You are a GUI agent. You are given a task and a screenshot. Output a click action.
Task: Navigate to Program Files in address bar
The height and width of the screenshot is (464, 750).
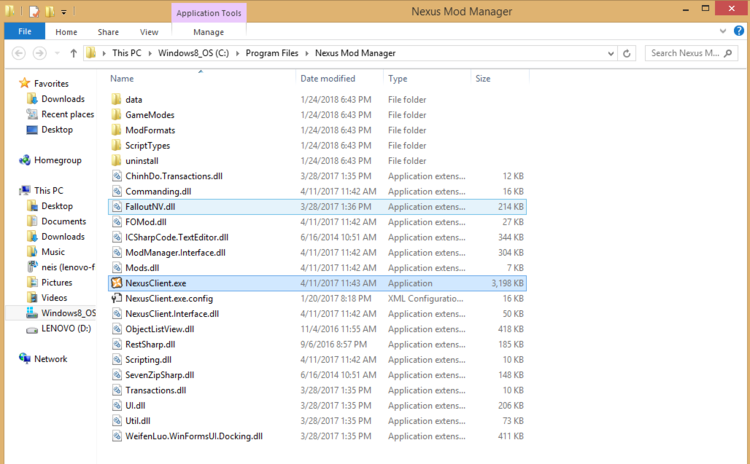tap(272, 53)
